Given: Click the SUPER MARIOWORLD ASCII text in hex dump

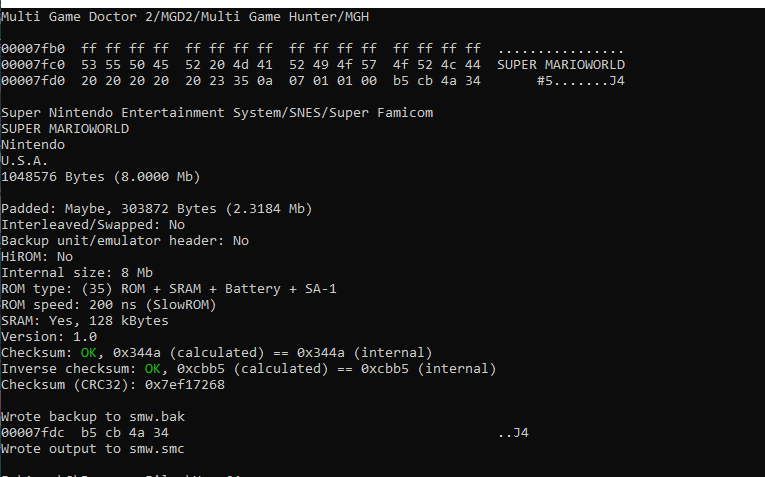Looking at the screenshot, I should coord(561,64).
